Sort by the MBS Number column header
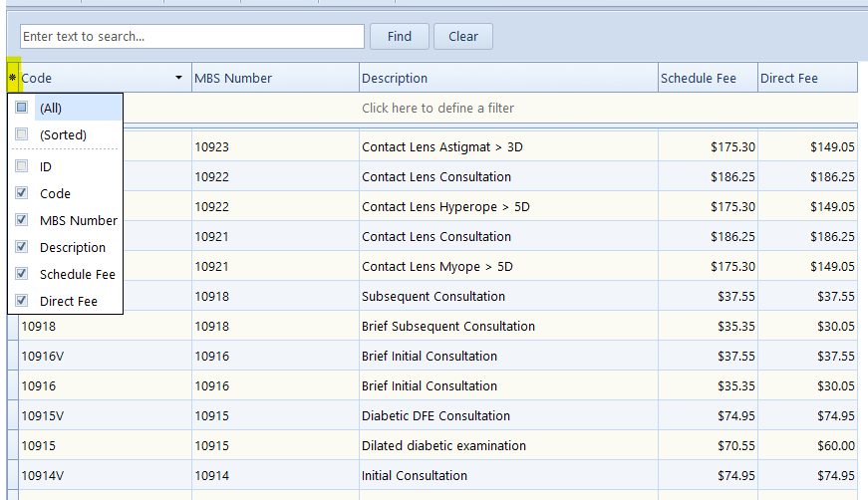This screenshot has width=868, height=500. tap(274, 78)
